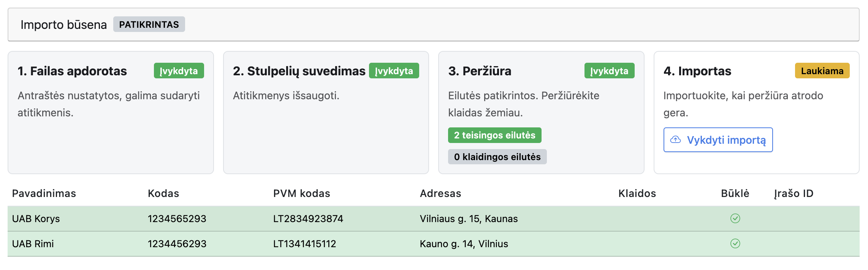Click the checkmark icon for UAB Rimi

tap(735, 243)
